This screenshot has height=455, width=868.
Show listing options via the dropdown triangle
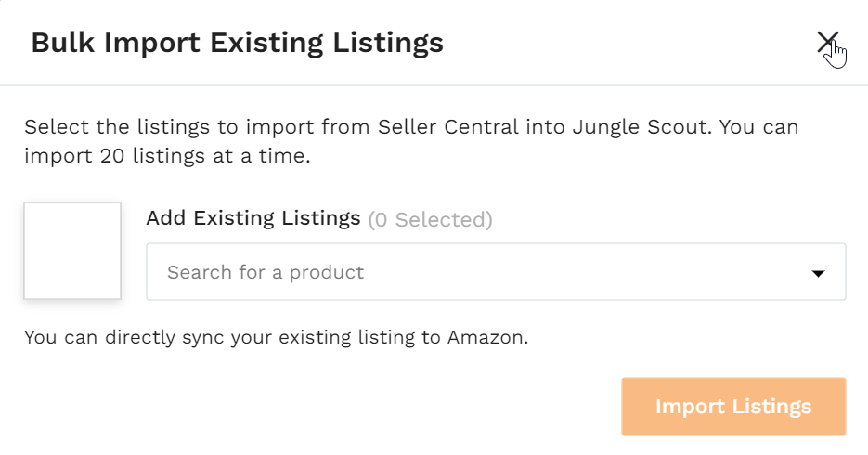tap(818, 273)
